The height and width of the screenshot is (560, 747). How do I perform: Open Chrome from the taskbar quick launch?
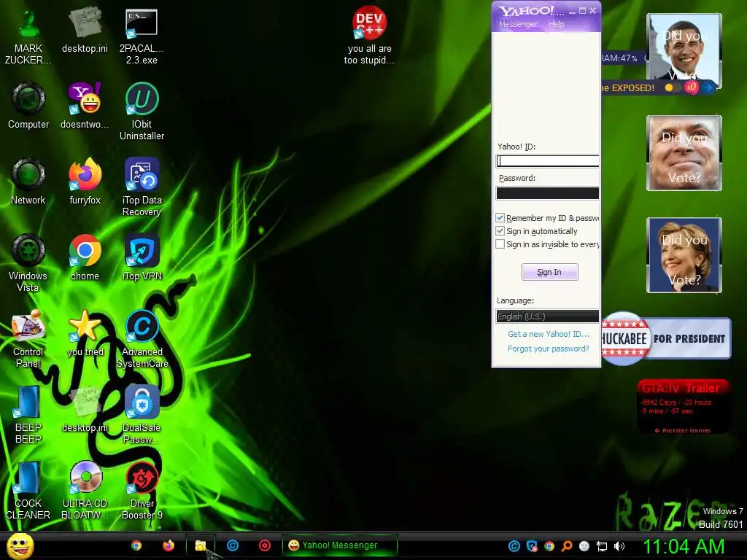[136, 545]
